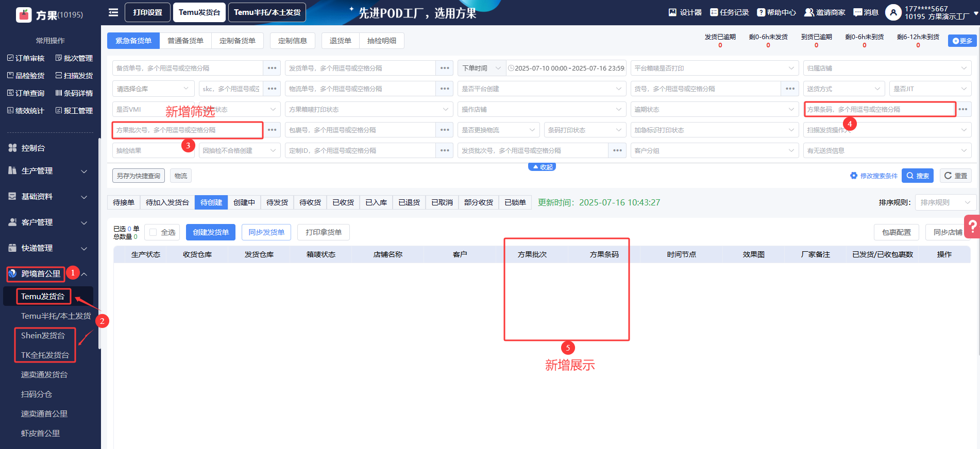Expand 基础资料 sidebar menu

[48, 197]
